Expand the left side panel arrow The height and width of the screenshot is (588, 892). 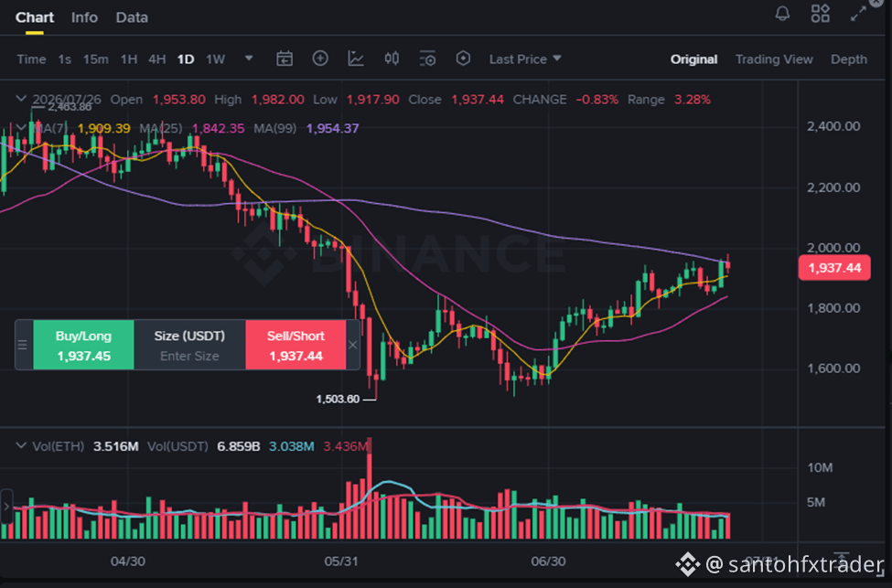pos(6,506)
